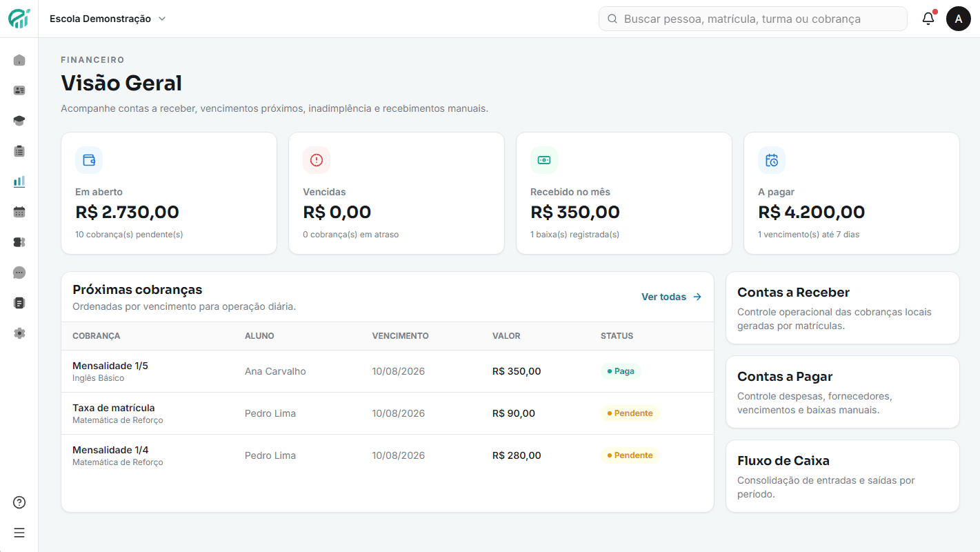Select the bar chart financial icon in sidebar
Screen dimensions: 980x552
tap(19, 181)
